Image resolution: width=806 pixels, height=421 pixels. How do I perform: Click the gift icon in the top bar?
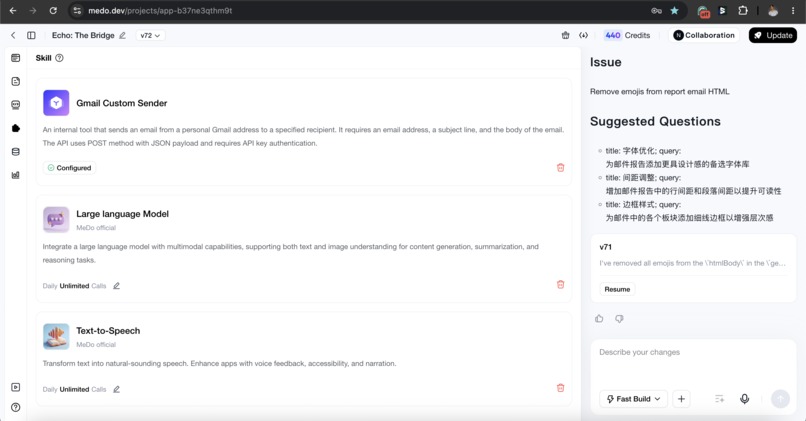pos(565,35)
